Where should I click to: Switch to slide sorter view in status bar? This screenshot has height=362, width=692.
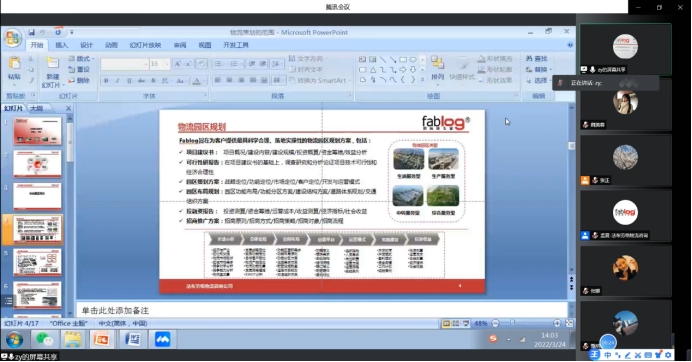pyautogui.click(x=456, y=324)
